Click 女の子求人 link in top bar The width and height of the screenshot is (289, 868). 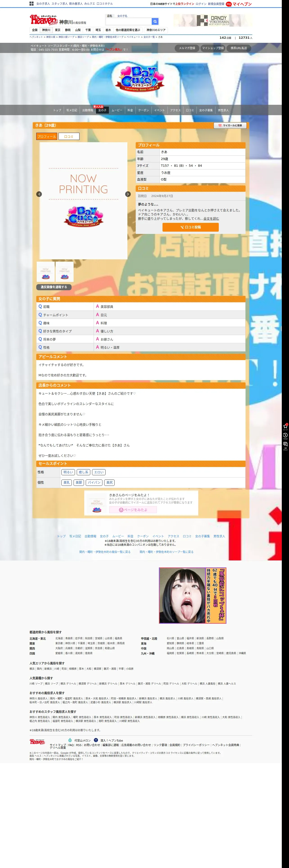pyautogui.click(x=43, y=4)
